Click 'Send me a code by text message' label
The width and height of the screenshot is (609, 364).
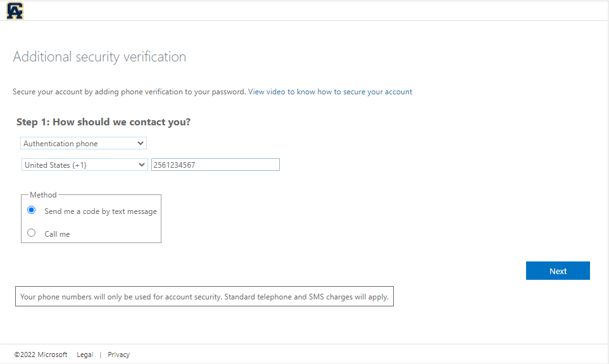tap(101, 211)
